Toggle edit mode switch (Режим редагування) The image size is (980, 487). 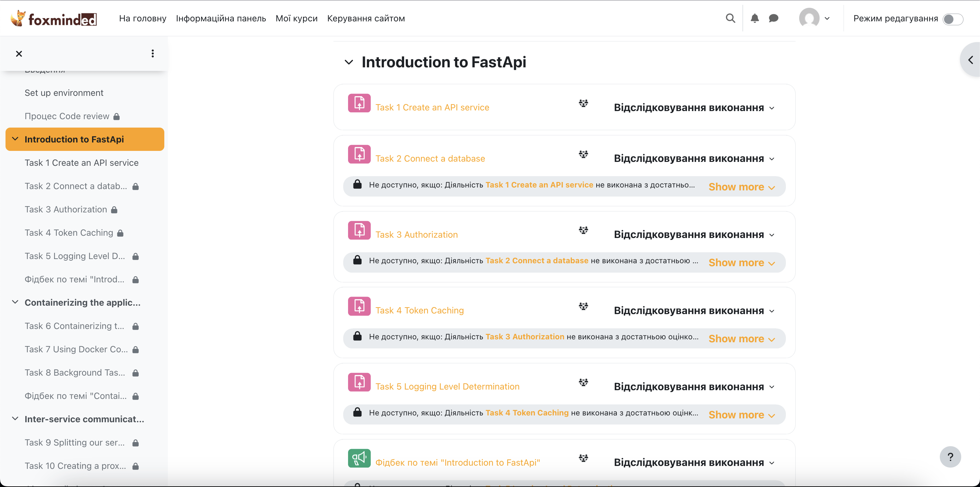pos(952,19)
